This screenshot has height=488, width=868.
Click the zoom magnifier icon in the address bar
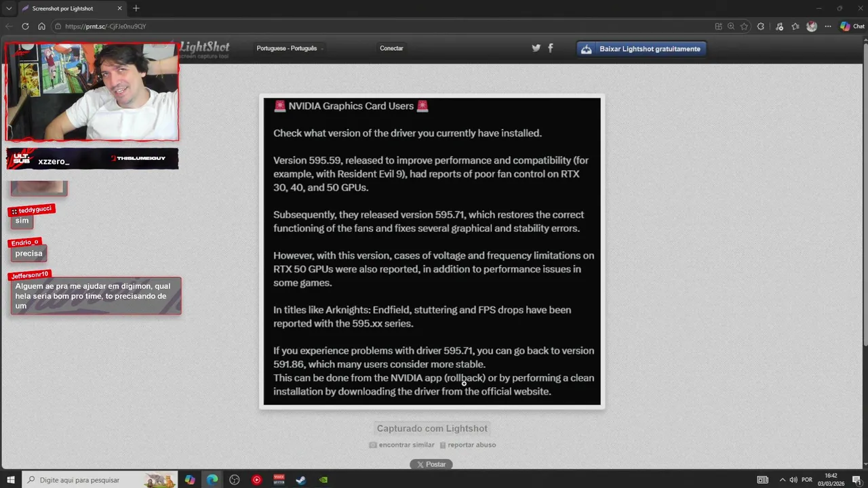point(731,26)
